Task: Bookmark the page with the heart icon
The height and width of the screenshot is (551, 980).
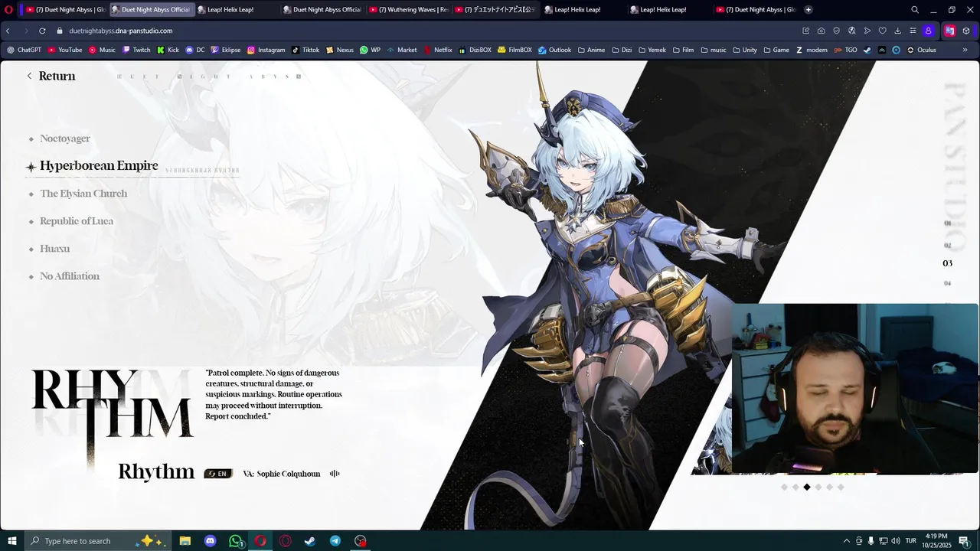Action: 882,31
